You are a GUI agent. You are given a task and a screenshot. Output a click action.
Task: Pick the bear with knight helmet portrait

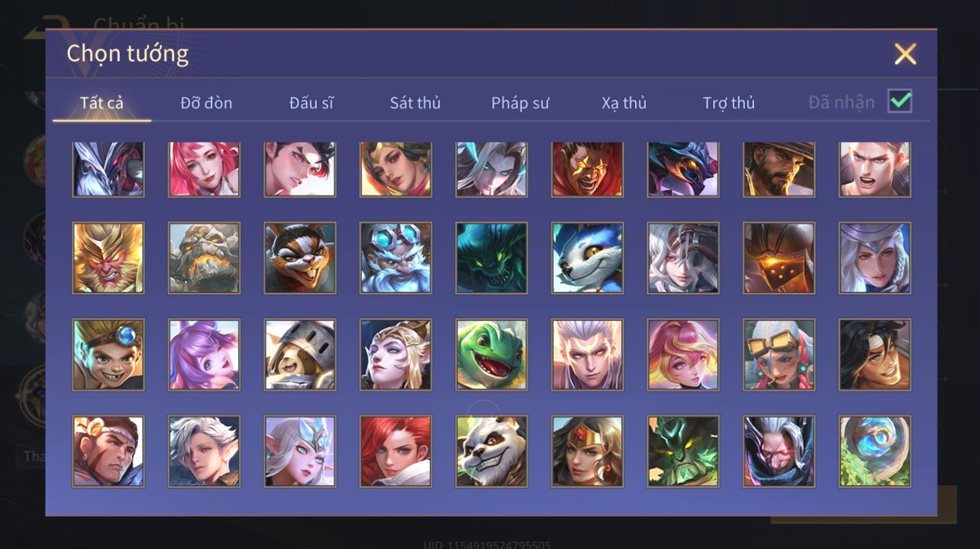pos(300,355)
